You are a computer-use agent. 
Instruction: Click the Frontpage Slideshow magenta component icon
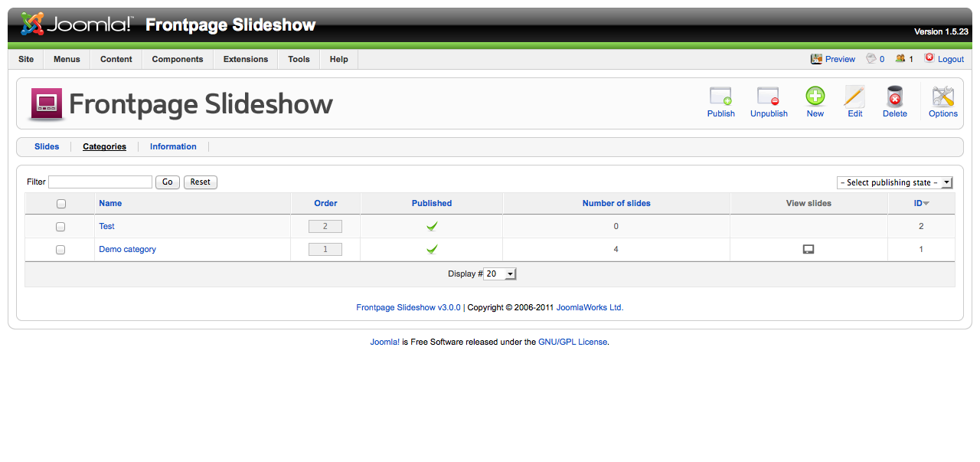pos(47,104)
